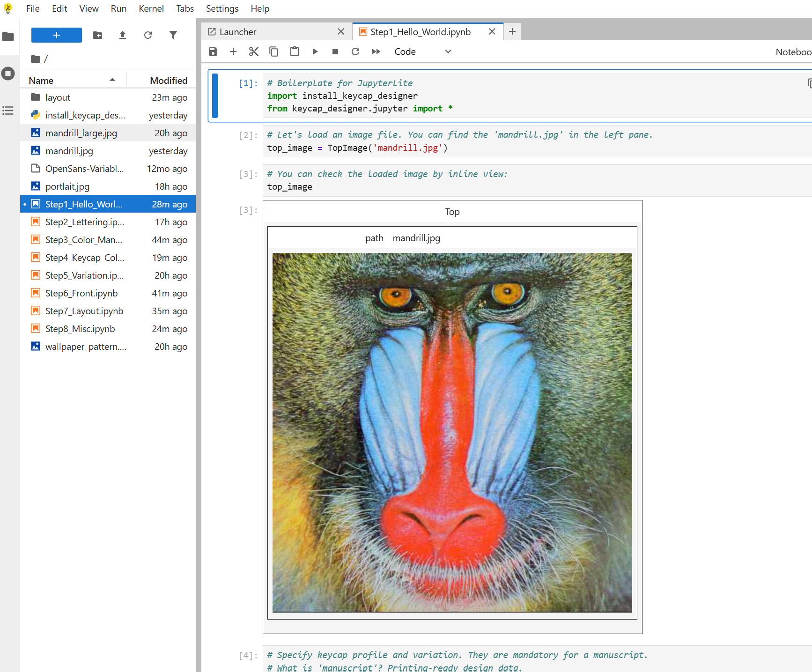This screenshot has width=812, height=672.
Task: Open the file browser sidebar icon
Action: (8, 37)
